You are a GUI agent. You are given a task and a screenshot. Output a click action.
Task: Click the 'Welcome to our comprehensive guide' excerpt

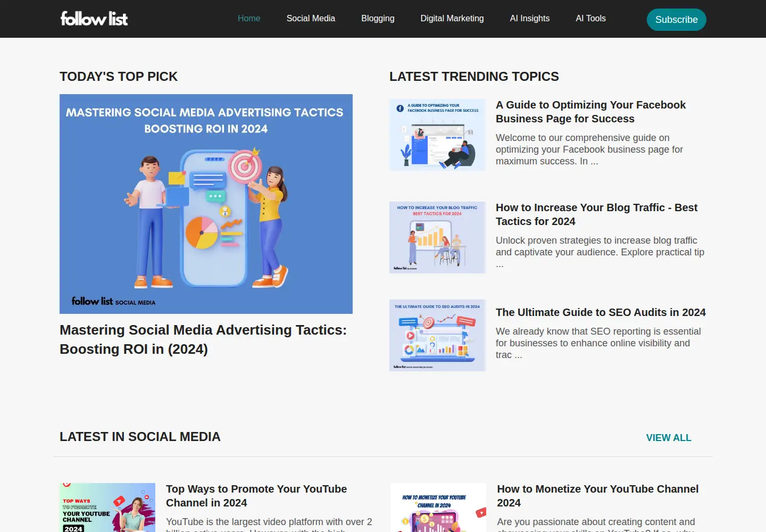point(589,149)
